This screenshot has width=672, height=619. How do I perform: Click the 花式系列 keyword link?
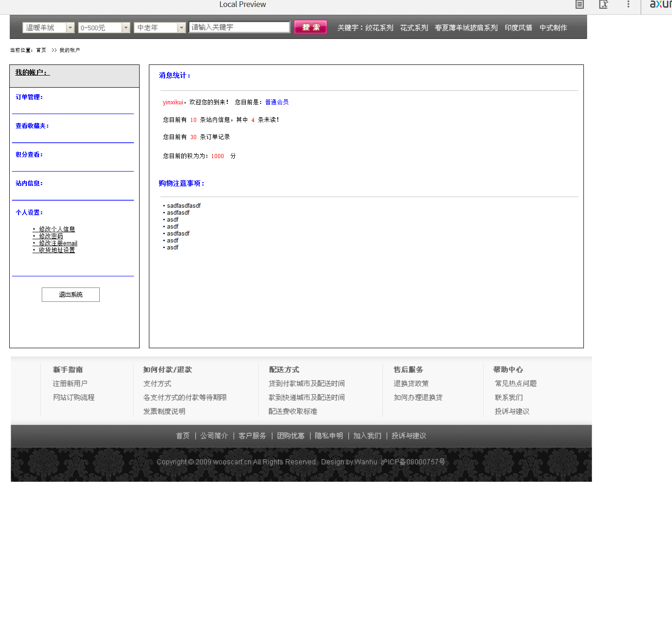click(x=414, y=28)
